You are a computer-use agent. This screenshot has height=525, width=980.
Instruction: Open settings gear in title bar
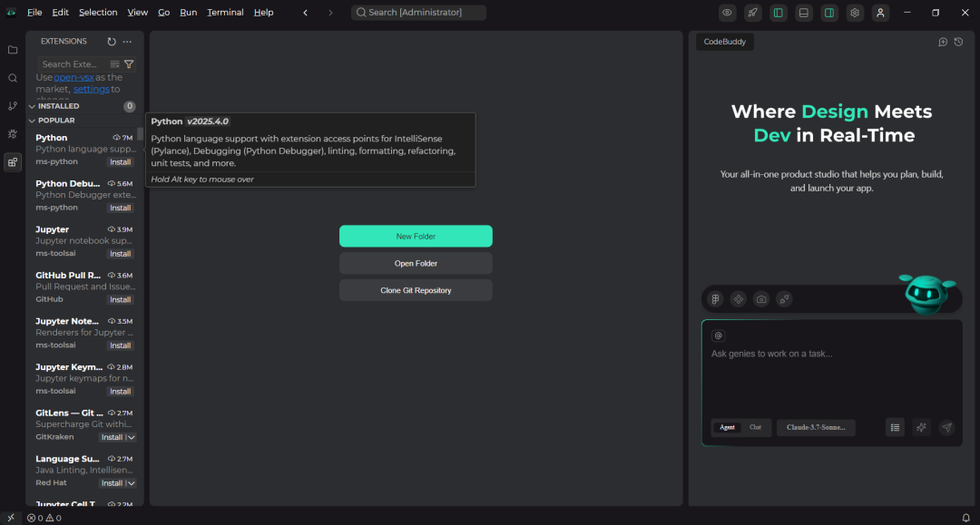coord(855,13)
